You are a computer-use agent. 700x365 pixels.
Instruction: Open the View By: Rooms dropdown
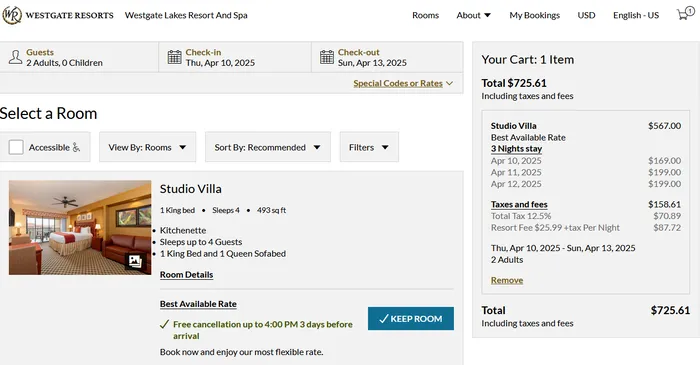pos(147,147)
